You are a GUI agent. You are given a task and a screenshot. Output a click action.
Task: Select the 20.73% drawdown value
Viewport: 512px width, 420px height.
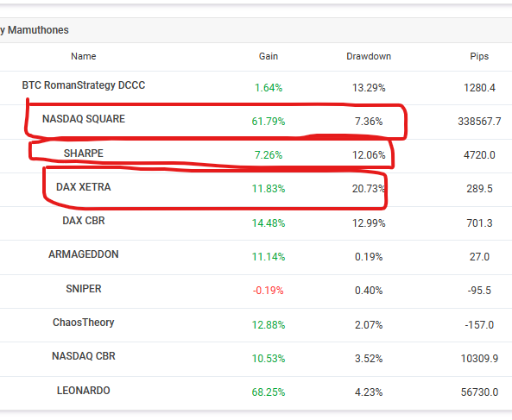(369, 189)
